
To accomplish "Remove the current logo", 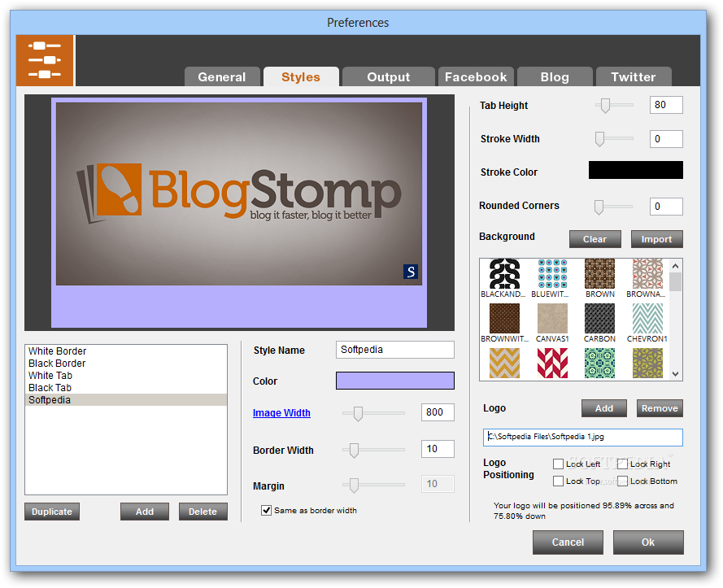I will pyautogui.click(x=660, y=408).
